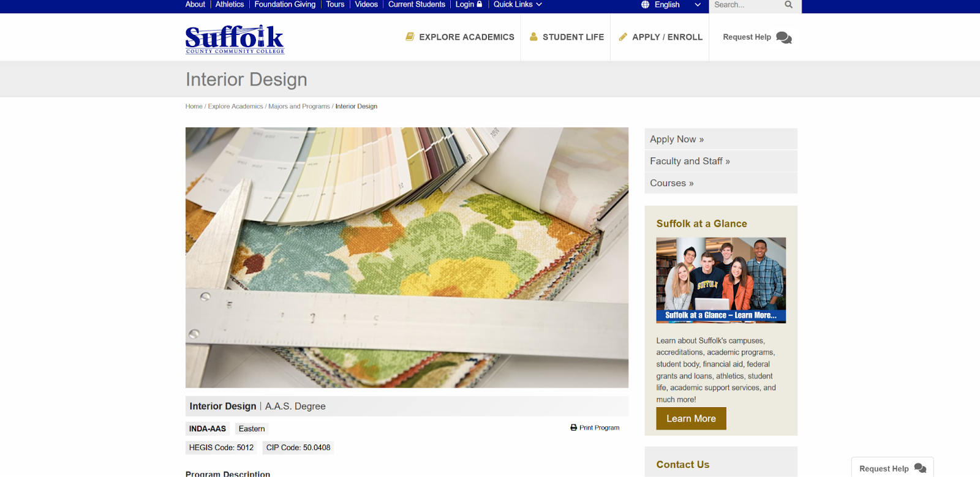This screenshot has height=477, width=980.
Task: Go to Majors and Programs breadcrumb
Action: click(299, 107)
